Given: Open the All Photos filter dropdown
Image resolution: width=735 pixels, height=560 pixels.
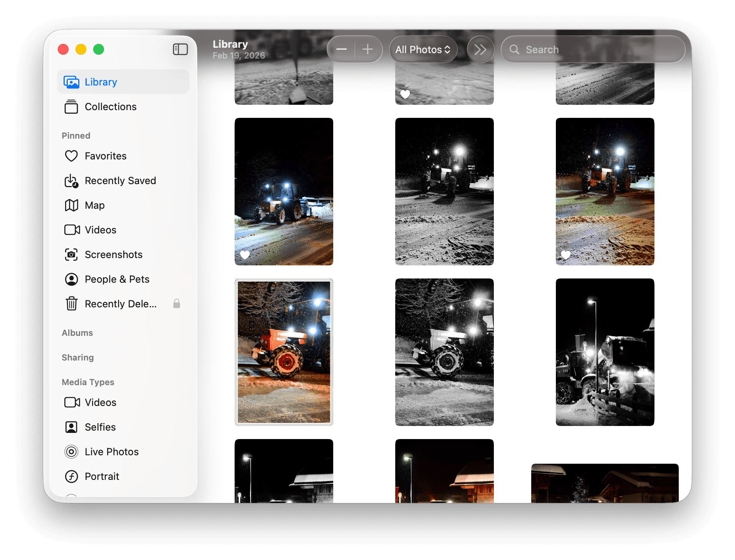Looking at the screenshot, I should (x=423, y=49).
